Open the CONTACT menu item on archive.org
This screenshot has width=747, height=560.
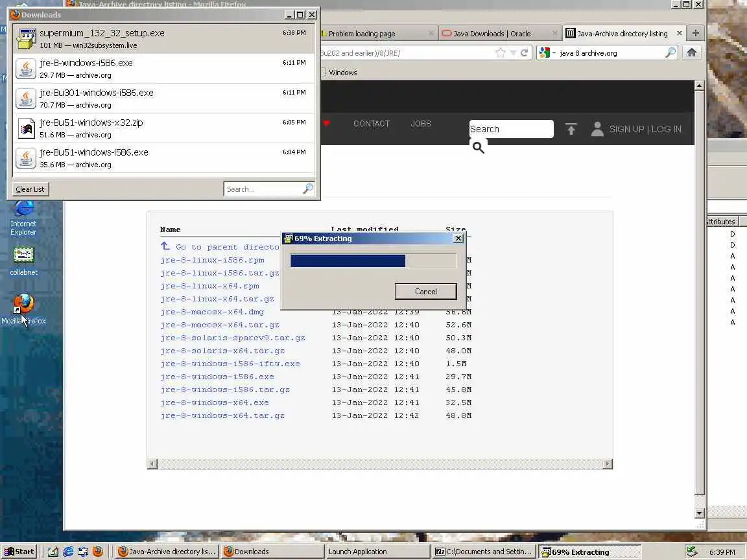(372, 123)
